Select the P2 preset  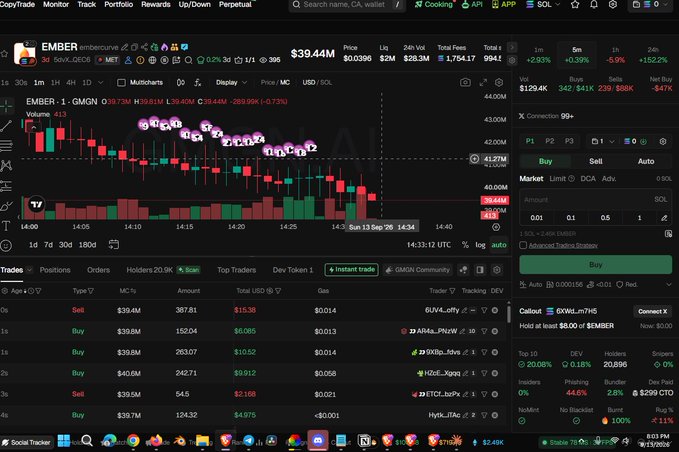coord(550,141)
